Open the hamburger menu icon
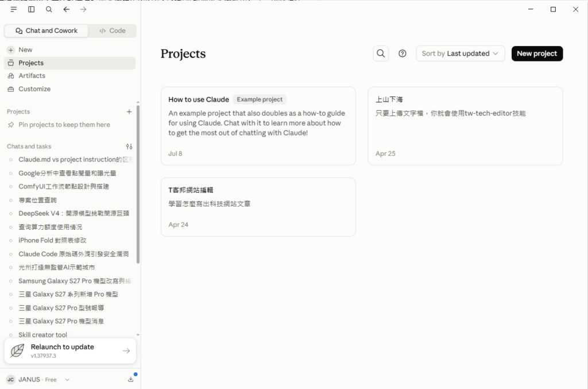 (x=14, y=9)
